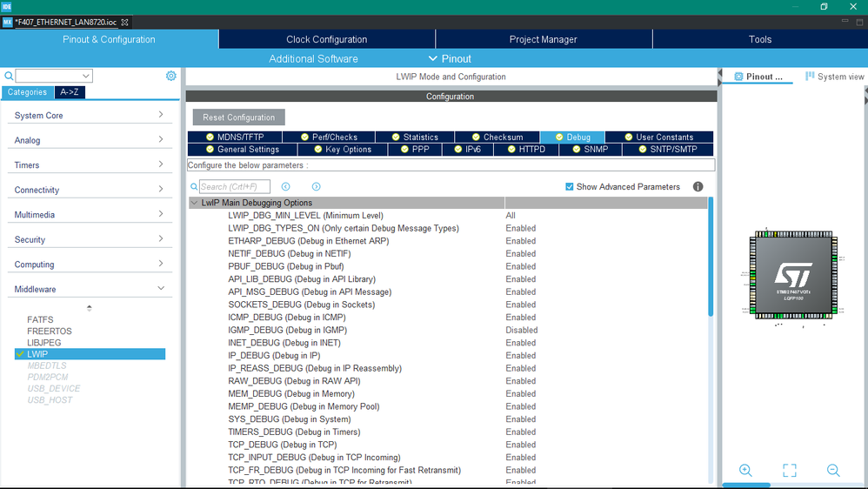Click the search magnifier icon in categories panel
The height and width of the screenshot is (489, 868).
tap(9, 76)
